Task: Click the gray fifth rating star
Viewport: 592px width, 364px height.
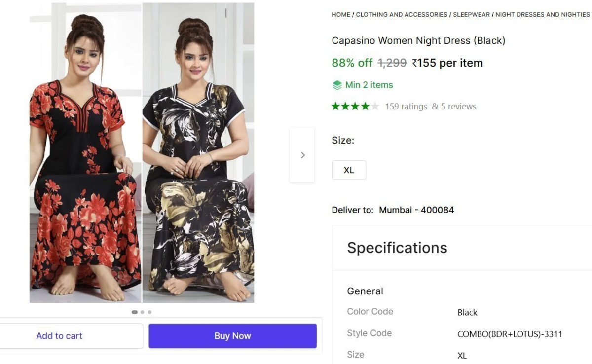Action: point(375,106)
